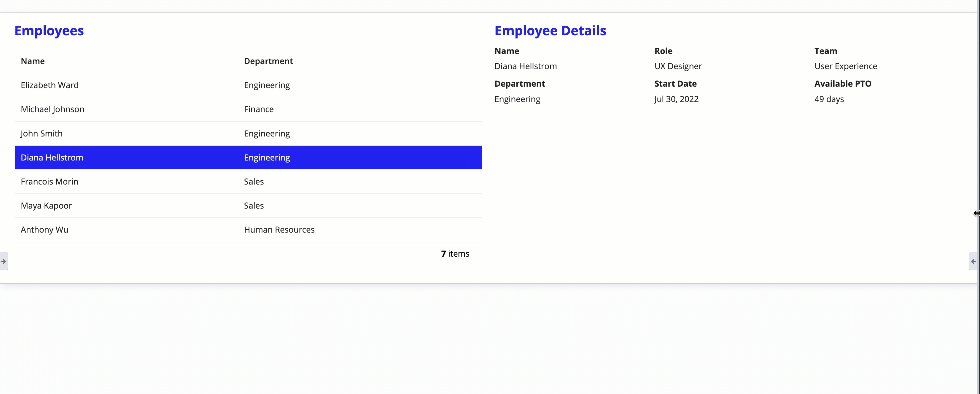Click the highlighted Diana Hellstrom row
This screenshot has width=980, height=394.
pos(248,157)
